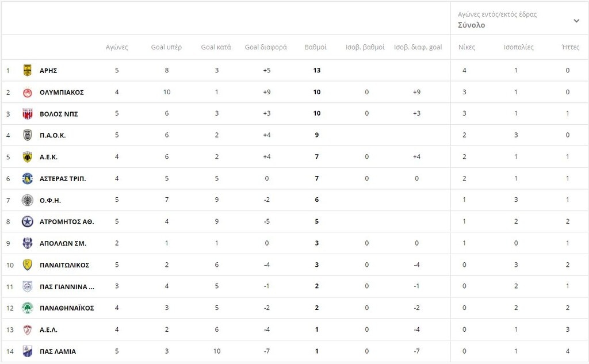Click the Νίκες column header
This screenshot has height=364, width=589.
[x=466, y=47]
